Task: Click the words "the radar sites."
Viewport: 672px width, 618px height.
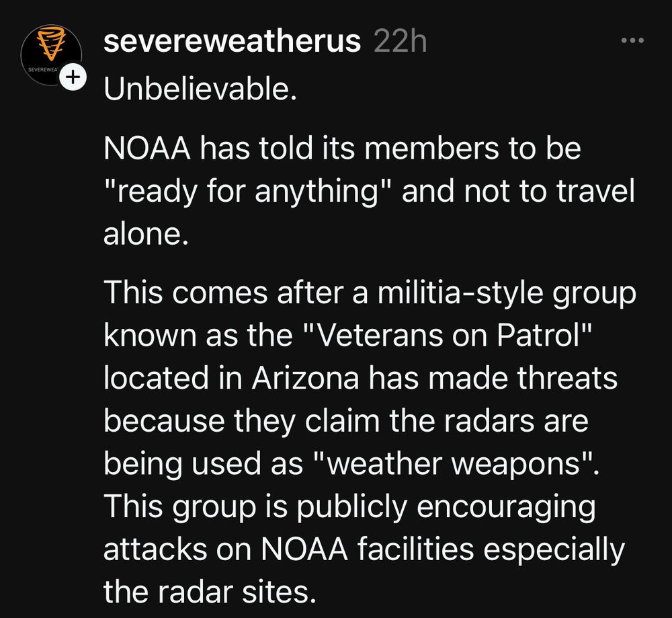Action: point(209,592)
